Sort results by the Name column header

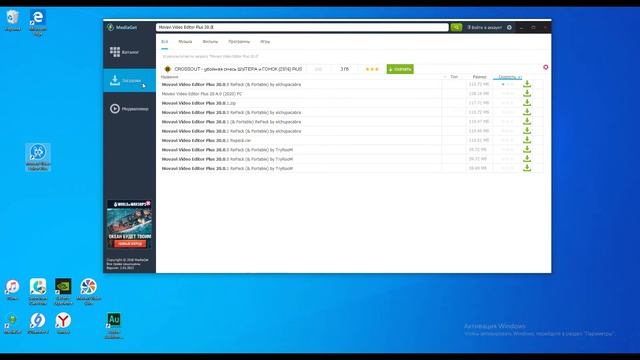coord(169,77)
